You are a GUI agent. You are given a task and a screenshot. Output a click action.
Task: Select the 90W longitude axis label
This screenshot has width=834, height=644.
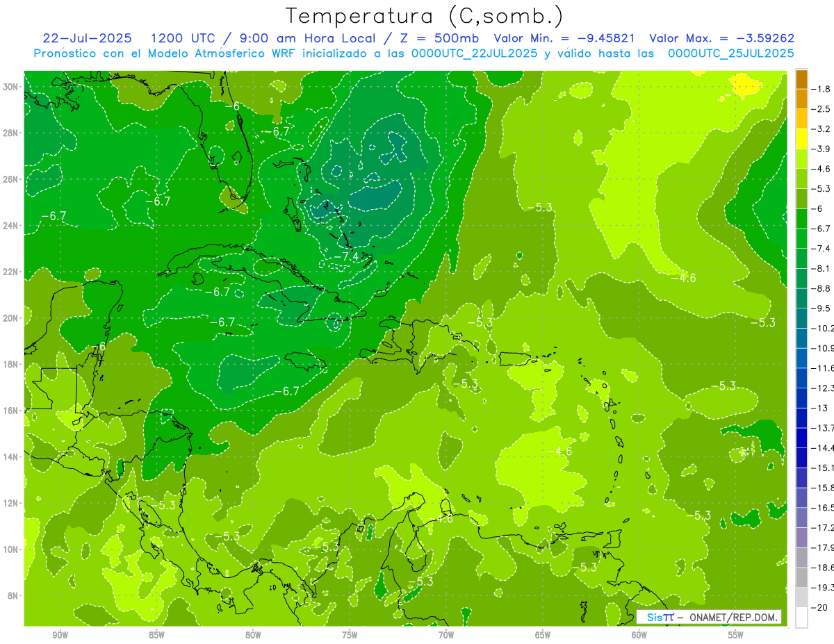[60, 635]
